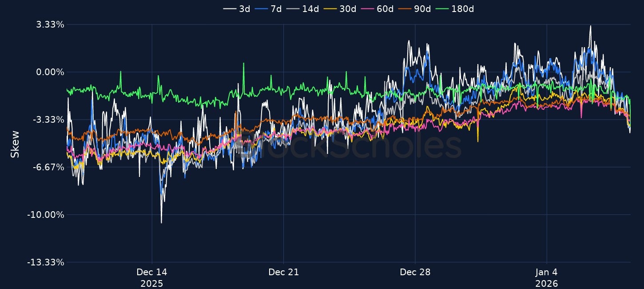The image size is (644, 289).
Task: Click the Dec 14 date label
Action: pos(152,272)
